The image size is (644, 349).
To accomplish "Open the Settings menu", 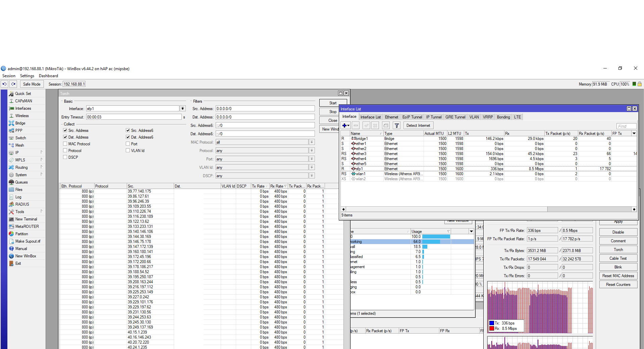I will tap(27, 76).
